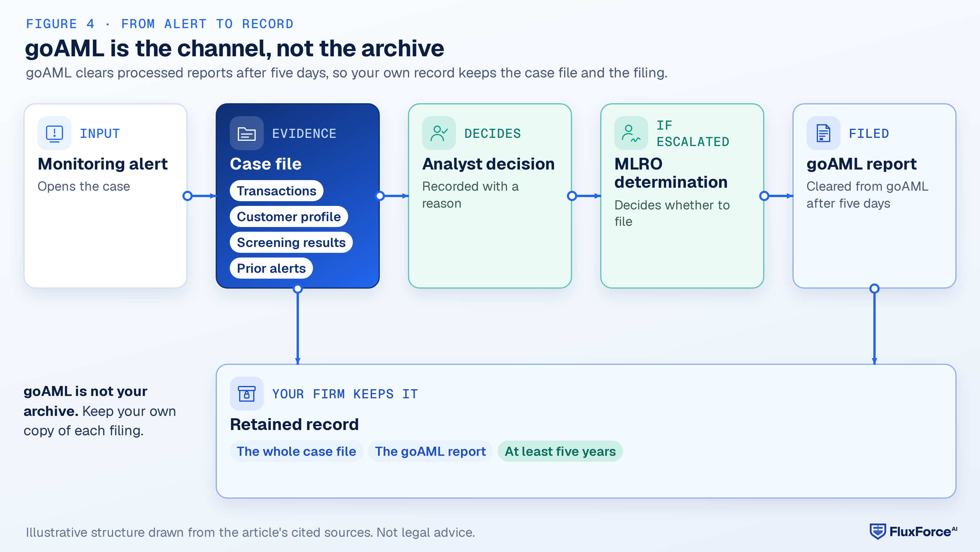Select the Screening results pill
Viewport: 980px width, 552px height.
(291, 243)
